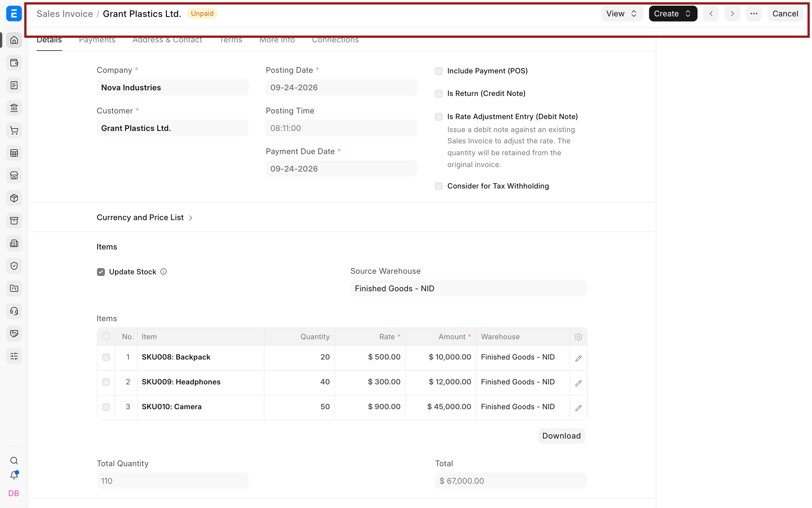Open the Create dropdown
Screen dimensions: 812x508
click(x=673, y=14)
